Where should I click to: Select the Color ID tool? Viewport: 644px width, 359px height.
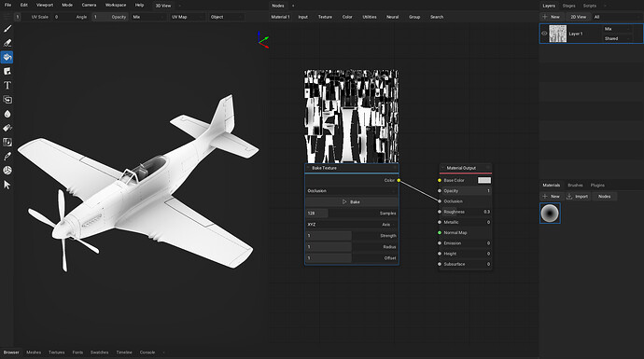click(7, 143)
